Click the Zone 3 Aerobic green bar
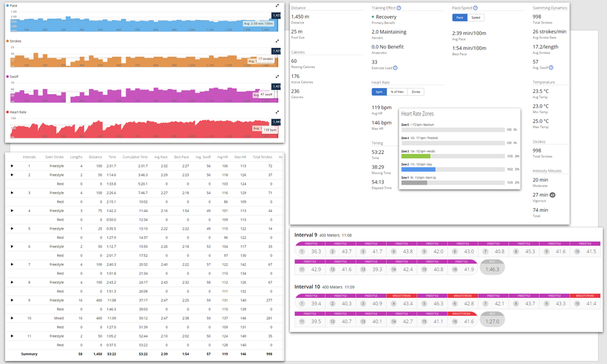The image size is (607, 364). click(x=416, y=156)
